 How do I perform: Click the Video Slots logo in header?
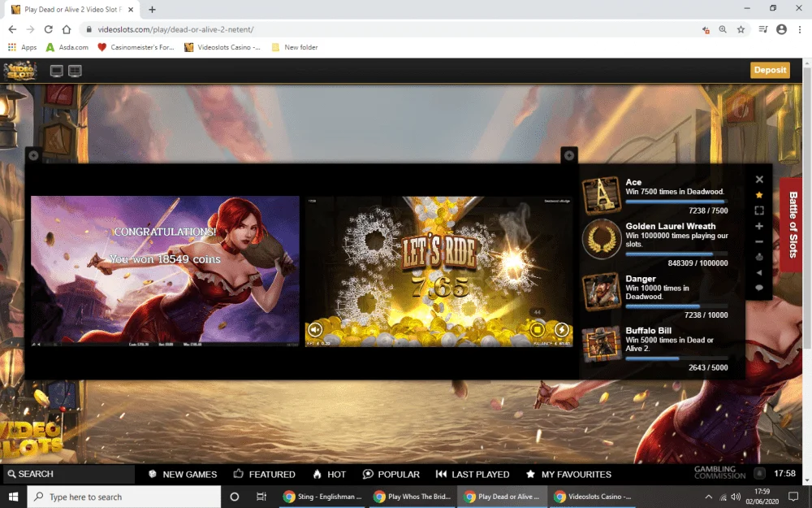click(20, 71)
